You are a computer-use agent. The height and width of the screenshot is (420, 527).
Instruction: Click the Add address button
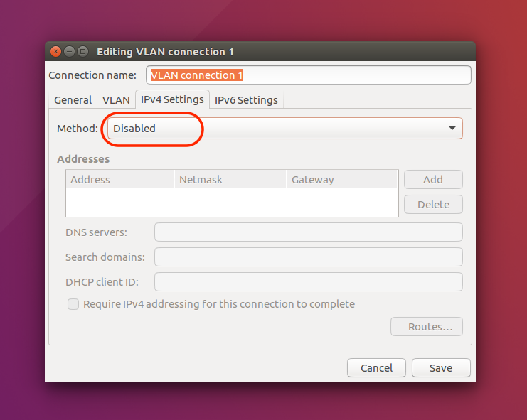coord(433,180)
